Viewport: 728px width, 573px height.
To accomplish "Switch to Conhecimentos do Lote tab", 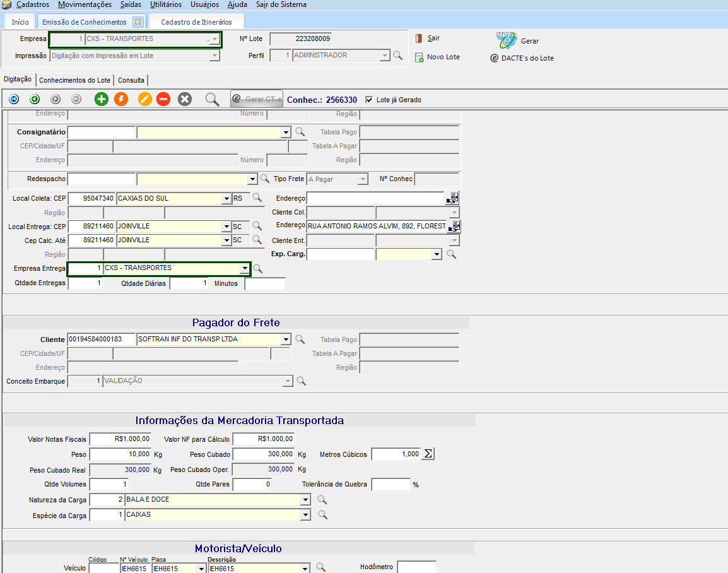I will click(76, 80).
